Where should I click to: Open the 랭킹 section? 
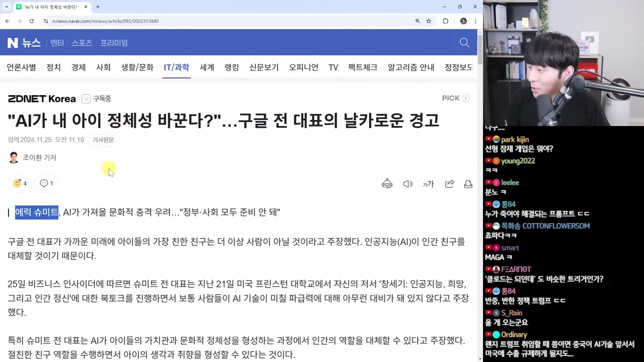point(232,68)
